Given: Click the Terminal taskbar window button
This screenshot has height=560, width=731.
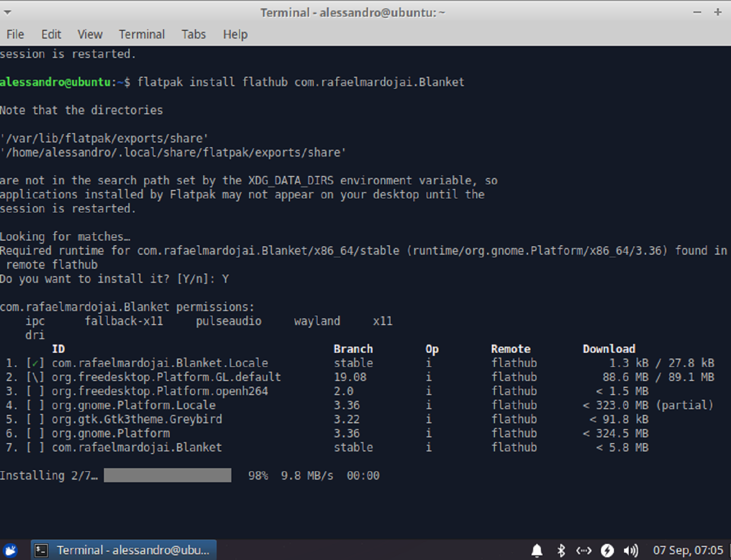Looking at the screenshot, I should pyautogui.click(x=124, y=550).
